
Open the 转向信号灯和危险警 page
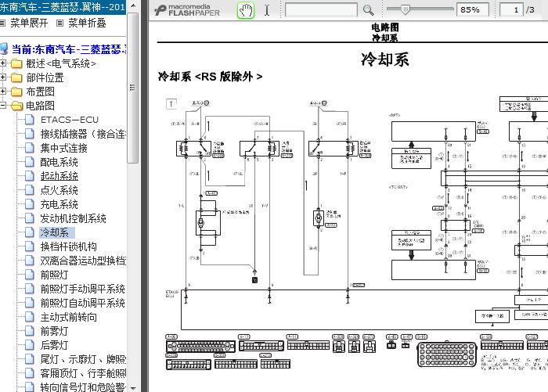click(83, 387)
